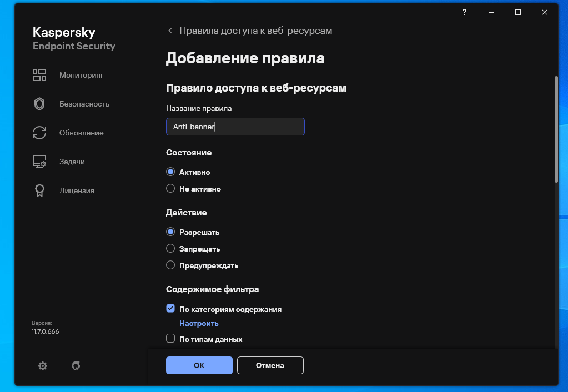568x392 pixels.
Task: Click the Kaspersky Endpoint Security logo text
Action: (74, 38)
